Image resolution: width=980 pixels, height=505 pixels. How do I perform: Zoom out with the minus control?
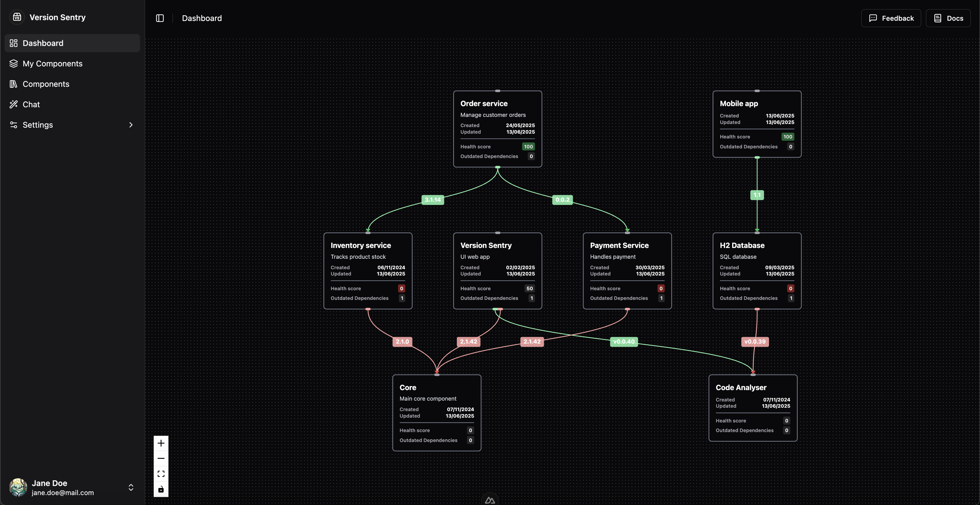click(x=161, y=458)
